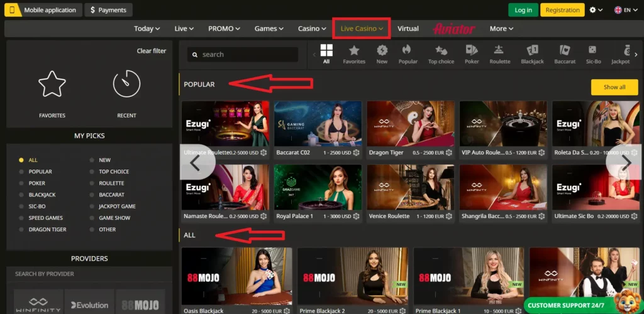Open the Aviator menu item
This screenshot has height=314, width=644.
point(454,28)
